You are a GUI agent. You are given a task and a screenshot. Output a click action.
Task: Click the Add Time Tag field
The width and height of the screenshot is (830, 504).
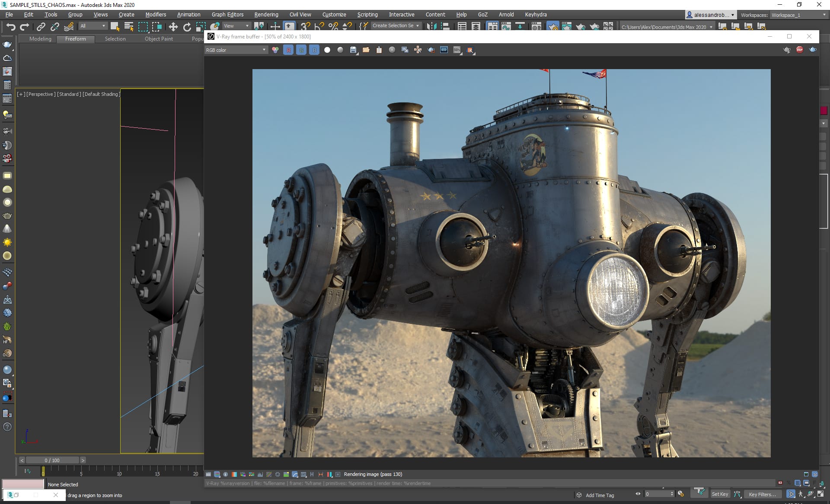(600, 495)
